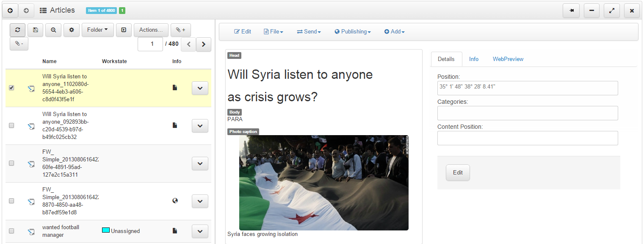
Task: Click the Workstate column header
Action: [x=114, y=61]
